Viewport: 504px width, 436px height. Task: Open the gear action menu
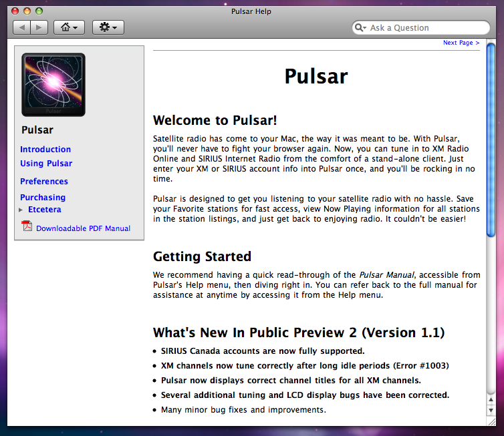[x=108, y=27]
